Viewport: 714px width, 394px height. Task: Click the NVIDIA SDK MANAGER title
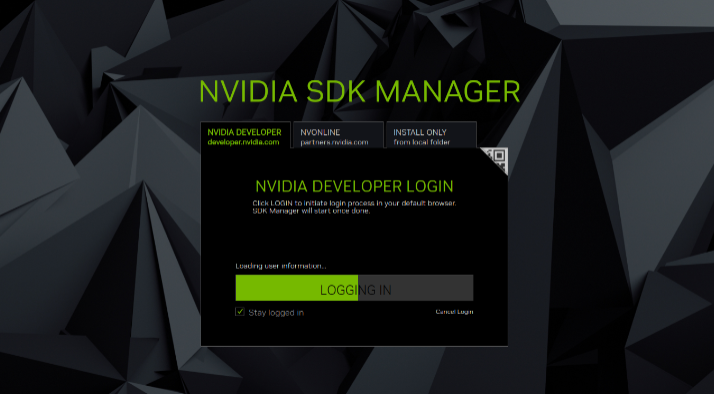pos(360,91)
